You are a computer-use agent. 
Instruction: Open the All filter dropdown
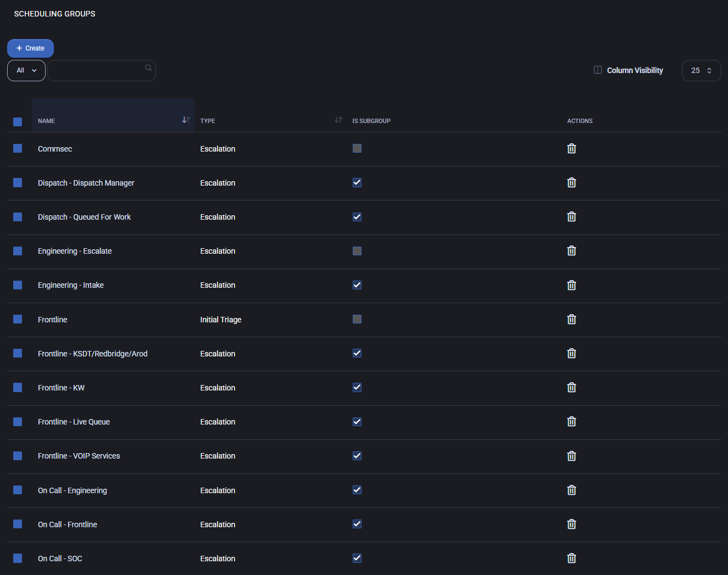[x=26, y=70]
